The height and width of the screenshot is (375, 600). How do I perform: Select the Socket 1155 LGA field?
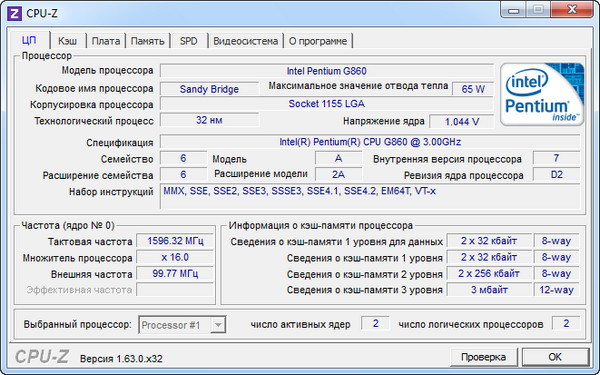click(327, 104)
